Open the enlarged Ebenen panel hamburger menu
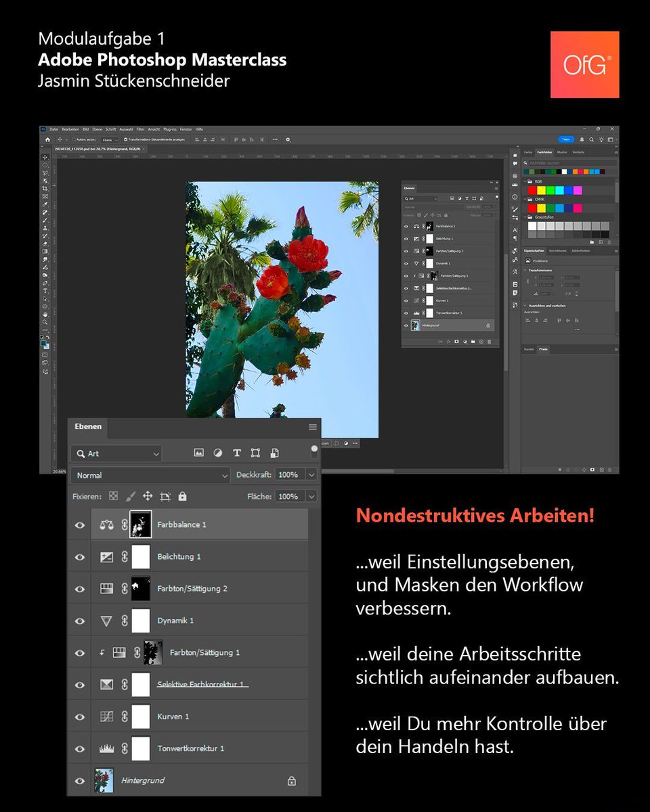650x812 pixels. click(x=312, y=427)
